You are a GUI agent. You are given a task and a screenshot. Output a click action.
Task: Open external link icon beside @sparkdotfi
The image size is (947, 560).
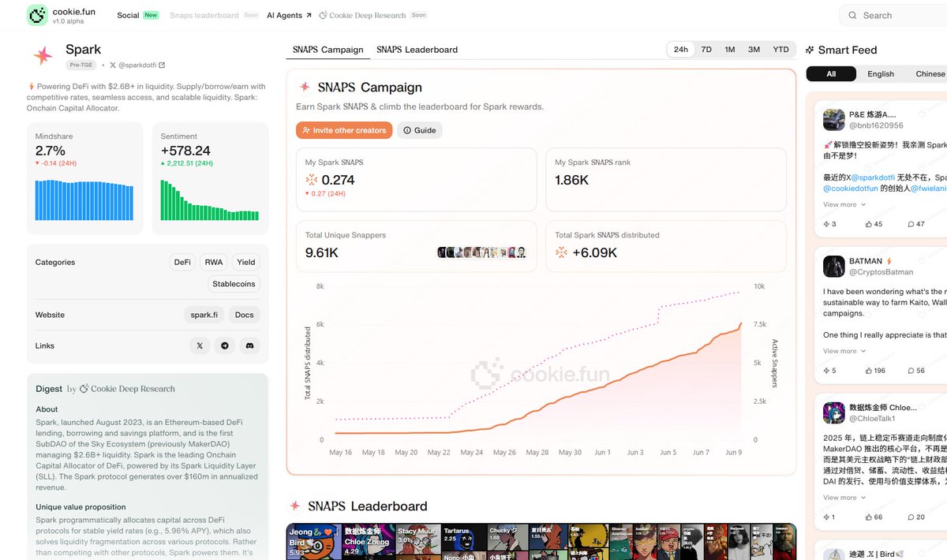pyautogui.click(x=162, y=65)
